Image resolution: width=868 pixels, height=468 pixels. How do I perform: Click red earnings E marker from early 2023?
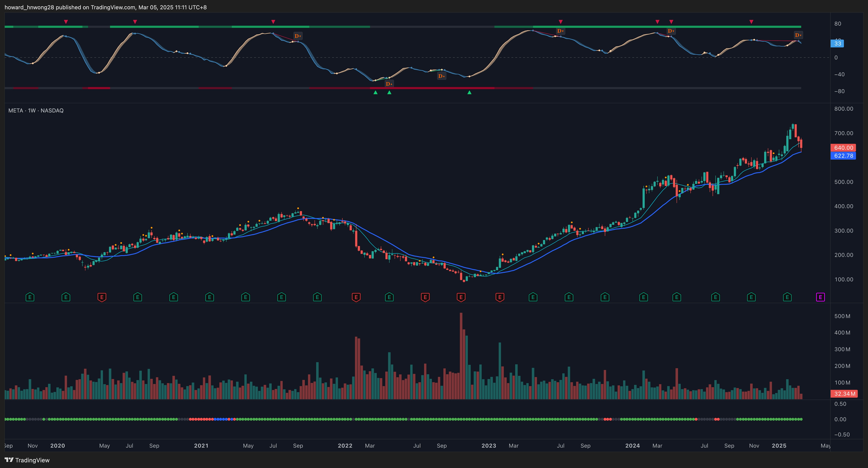click(500, 297)
